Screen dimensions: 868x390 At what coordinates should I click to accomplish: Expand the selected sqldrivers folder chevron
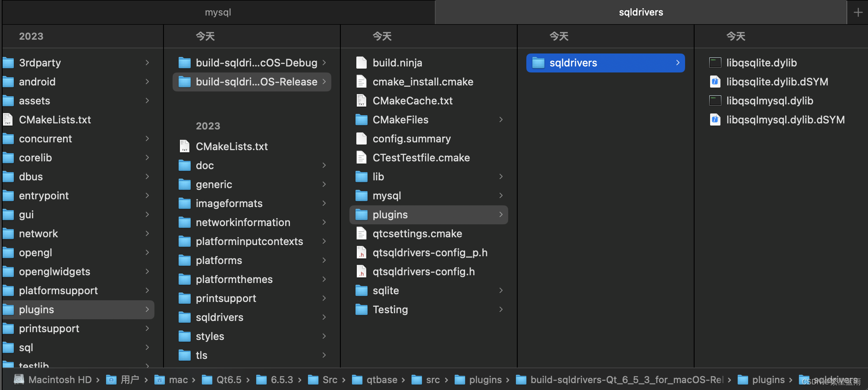coord(677,63)
